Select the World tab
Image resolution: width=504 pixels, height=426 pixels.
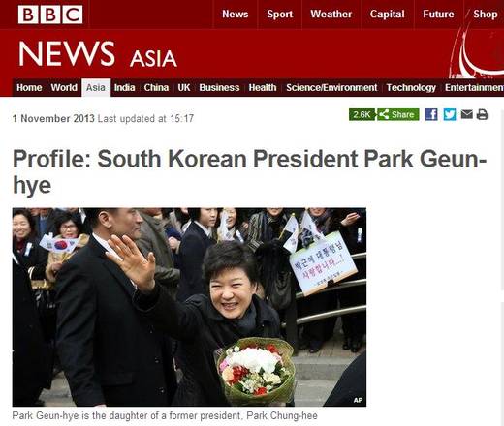coord(64,88)
